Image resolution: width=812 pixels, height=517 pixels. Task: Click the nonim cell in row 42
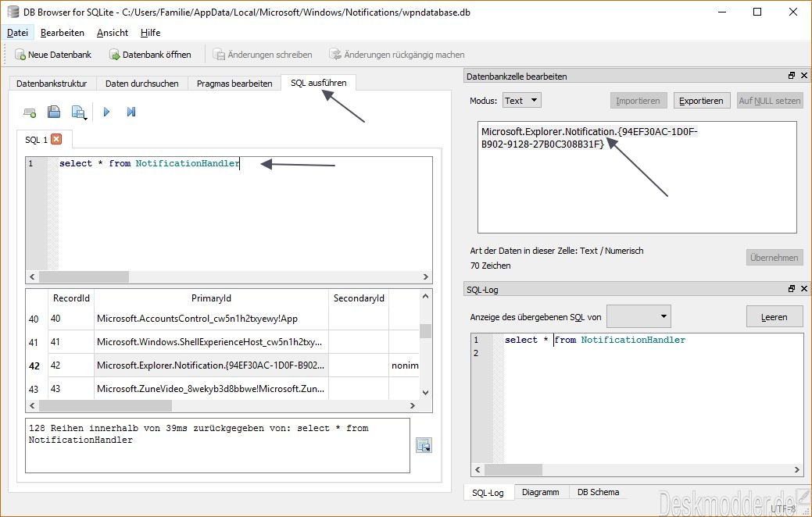[405, 365]
